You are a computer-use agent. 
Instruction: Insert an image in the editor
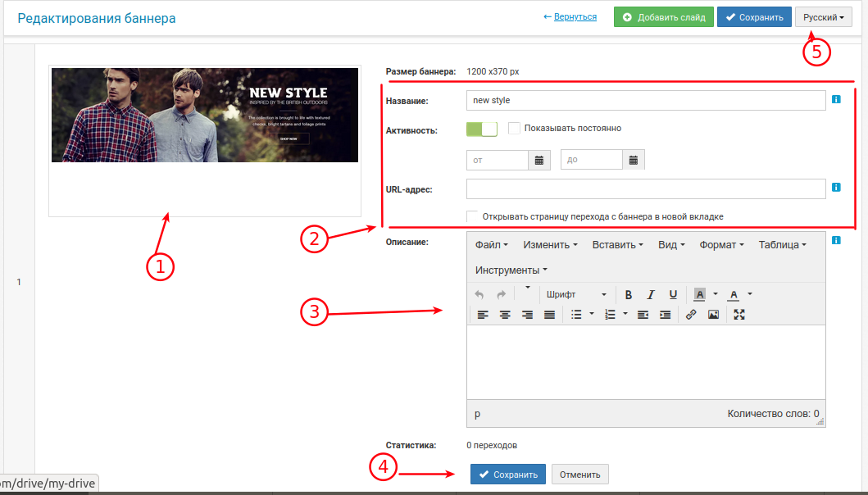pyautogui.click(x=714, y=315)
